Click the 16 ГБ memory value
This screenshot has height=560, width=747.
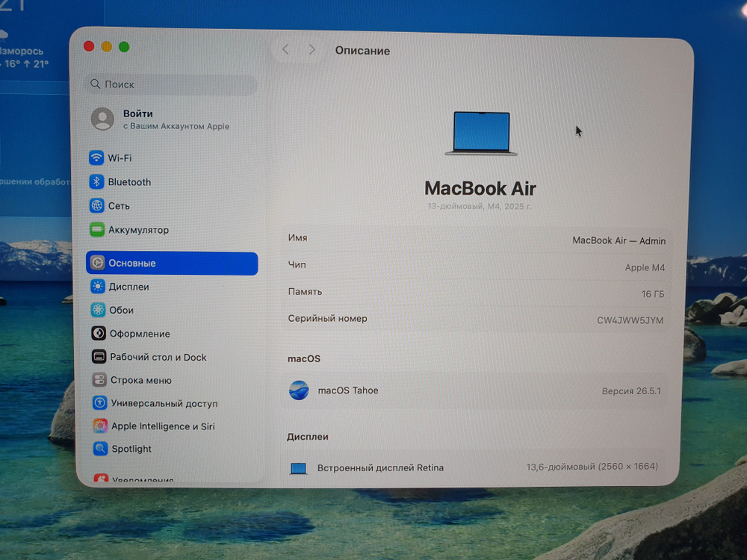(x=653, y=294)
